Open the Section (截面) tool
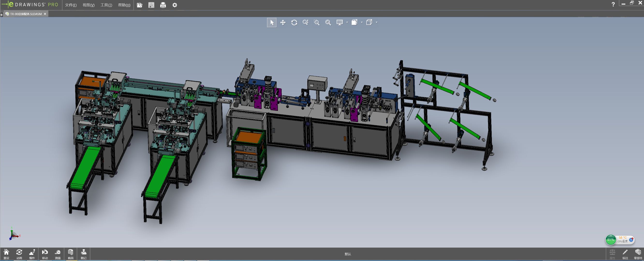The width and height of the screenshot is (644, 261). [71, 254]
